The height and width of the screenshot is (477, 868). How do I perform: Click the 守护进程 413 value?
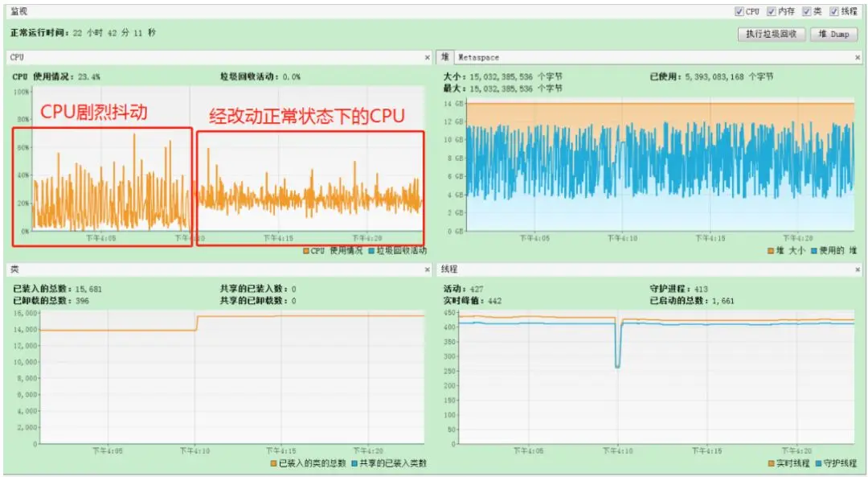(x=701, y=290)
